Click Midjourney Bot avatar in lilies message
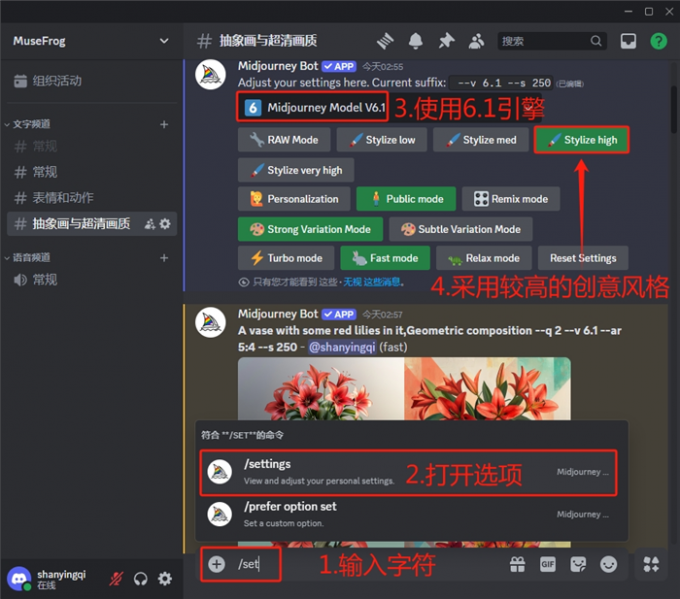This screenshot has width=680, height=599. coord(210,323)
